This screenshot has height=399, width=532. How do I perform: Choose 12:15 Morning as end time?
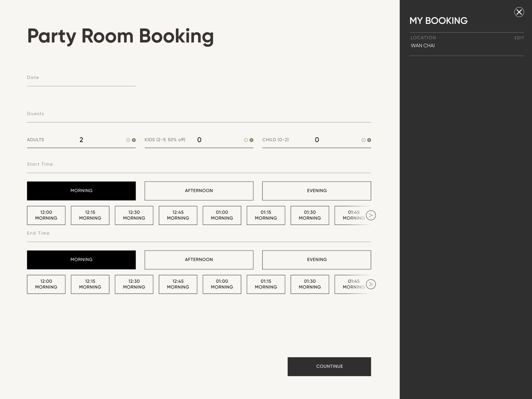pos(90,284)
